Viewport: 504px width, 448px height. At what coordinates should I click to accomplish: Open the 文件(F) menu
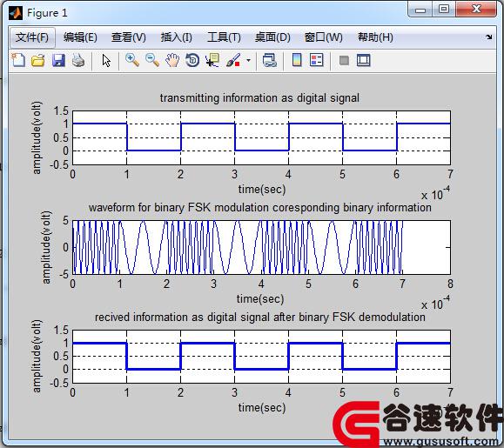(x=32, y=37)
